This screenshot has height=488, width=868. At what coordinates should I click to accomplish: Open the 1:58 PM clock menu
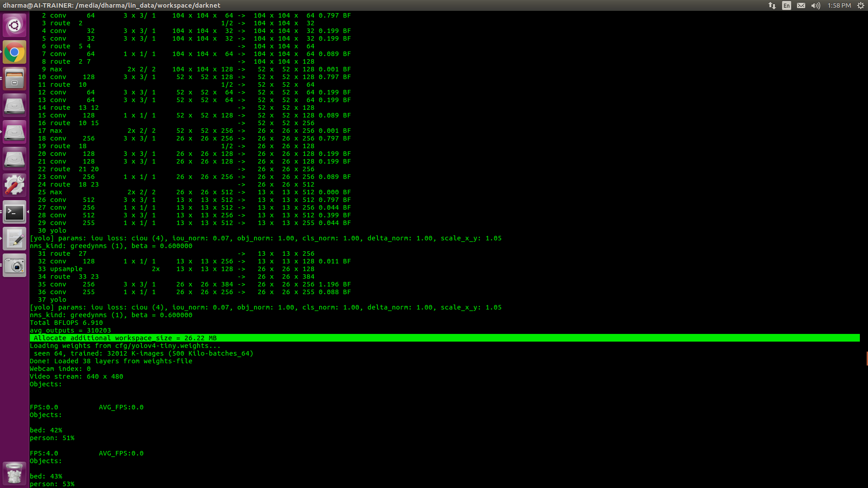[839, 5]
